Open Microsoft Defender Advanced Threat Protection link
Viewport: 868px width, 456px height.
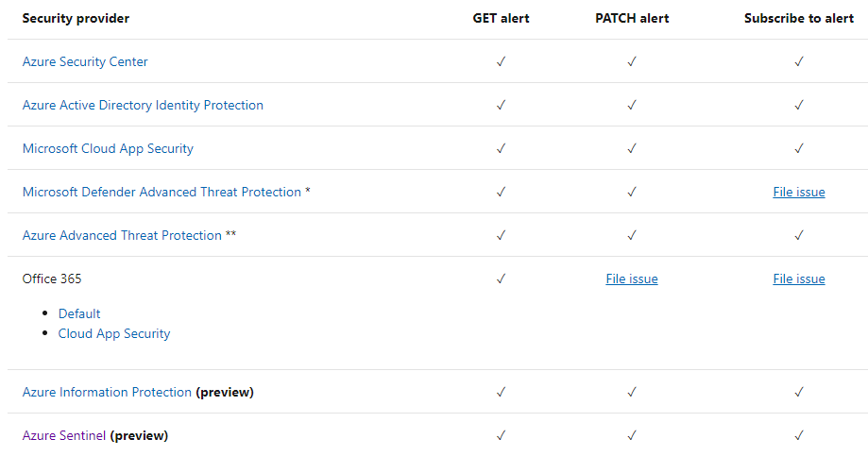point(162,192)
